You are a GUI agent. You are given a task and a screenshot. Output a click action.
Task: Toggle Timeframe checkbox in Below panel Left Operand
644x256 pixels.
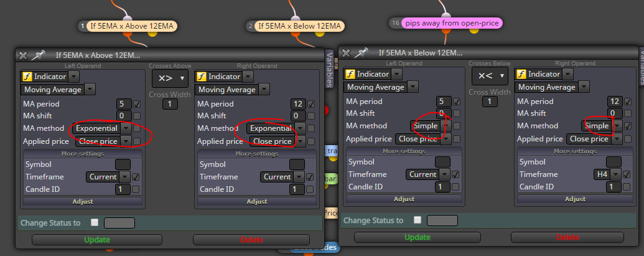point(455,174)
